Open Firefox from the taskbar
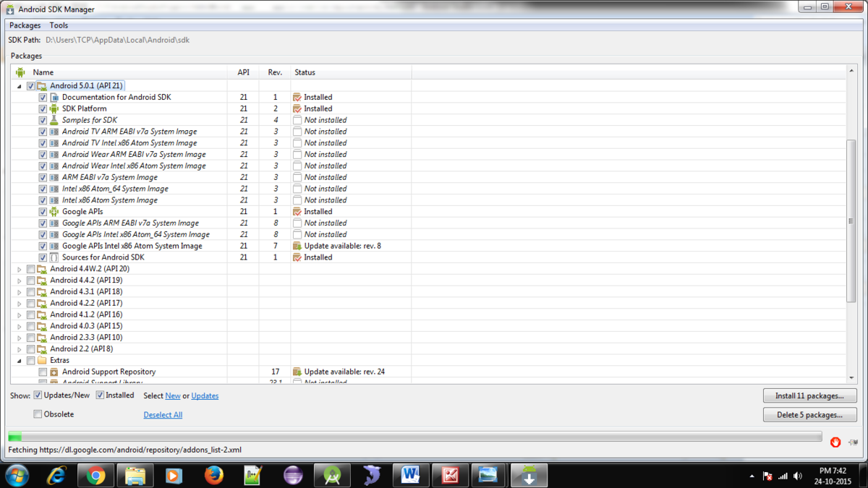Screen dimensions: 868x488 [213, 475]
